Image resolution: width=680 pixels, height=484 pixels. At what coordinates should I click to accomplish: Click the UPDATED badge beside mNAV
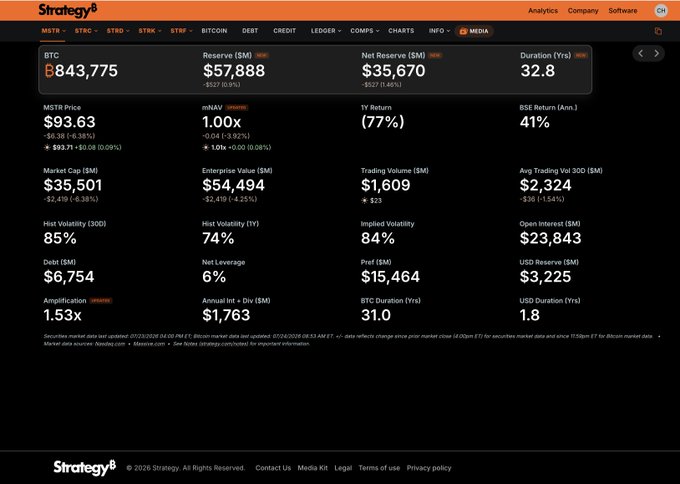pos(237,108)
